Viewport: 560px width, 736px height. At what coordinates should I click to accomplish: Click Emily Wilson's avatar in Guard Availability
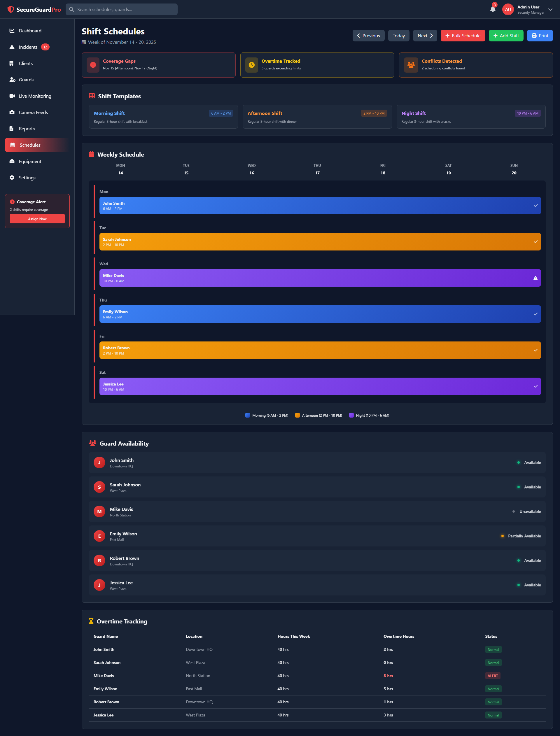click(x=99, y=536)
